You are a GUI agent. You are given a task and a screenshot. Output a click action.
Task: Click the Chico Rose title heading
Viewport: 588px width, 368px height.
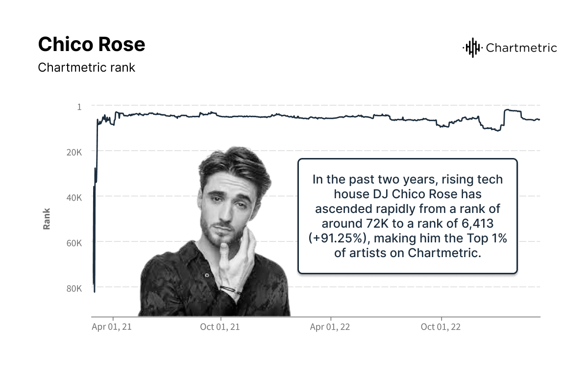tap(92, 45)
